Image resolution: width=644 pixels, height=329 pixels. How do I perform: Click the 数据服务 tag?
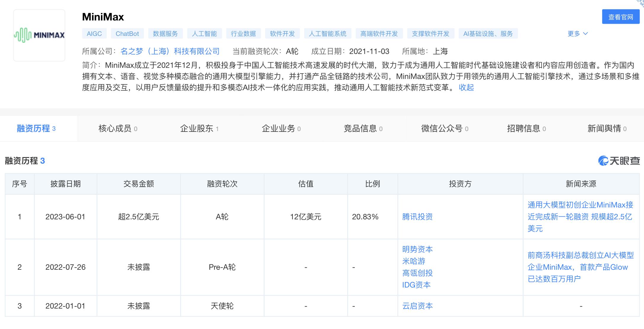(165, 33)
